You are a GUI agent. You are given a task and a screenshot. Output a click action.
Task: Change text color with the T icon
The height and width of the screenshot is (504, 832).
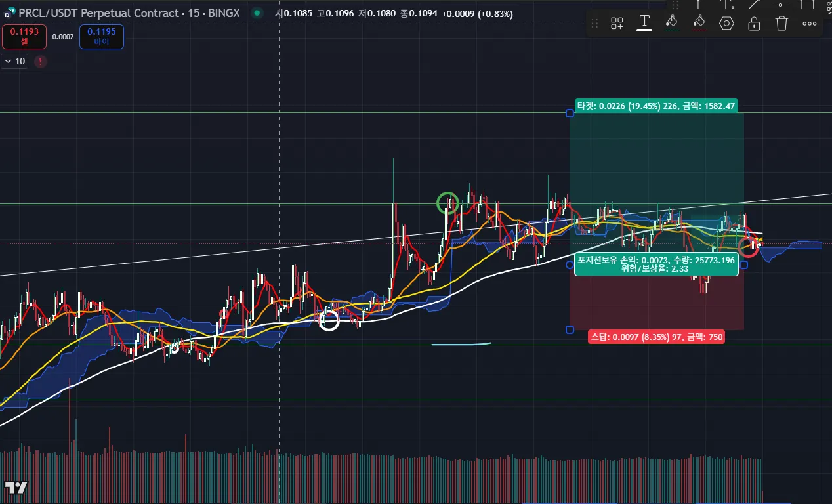coord(644,23)
